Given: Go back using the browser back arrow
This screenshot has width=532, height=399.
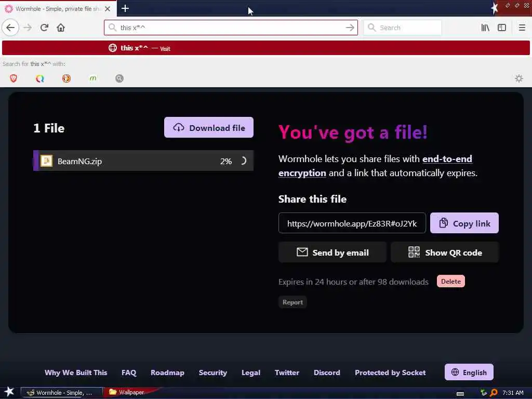Looking at the screenshot, I should coord(10,28).
